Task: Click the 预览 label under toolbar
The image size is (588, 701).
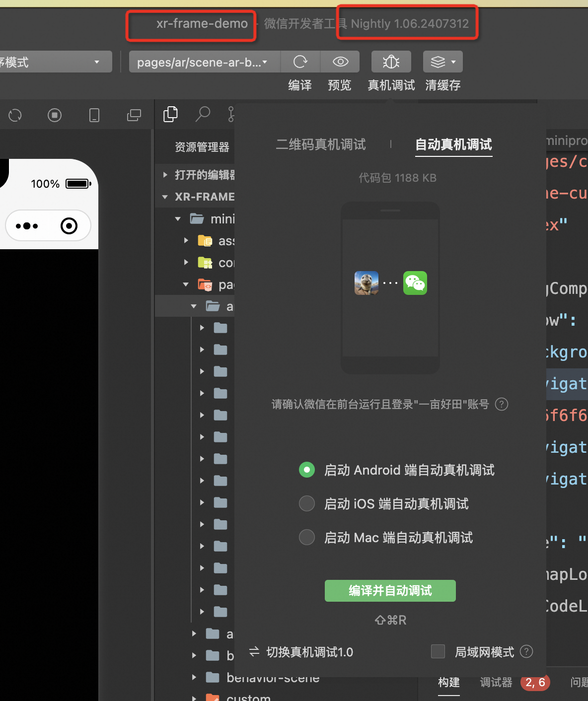Action: tap(340, 85)
